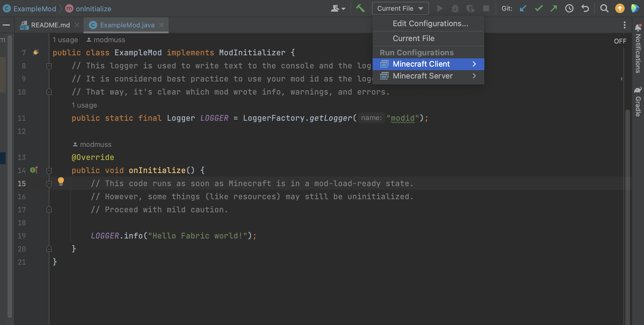Open Search Everywhere magnifier icon
644x325 pixels.
coord(604,8)
